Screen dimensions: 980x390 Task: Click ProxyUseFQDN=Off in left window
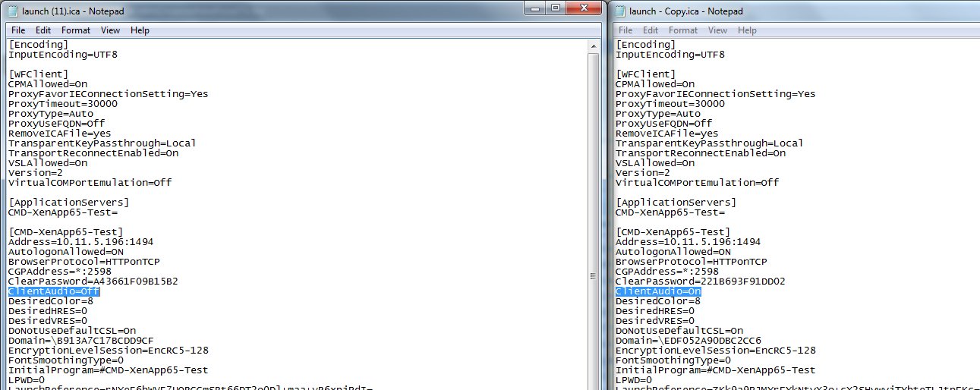pyautogui.click(x=57, y=124)
